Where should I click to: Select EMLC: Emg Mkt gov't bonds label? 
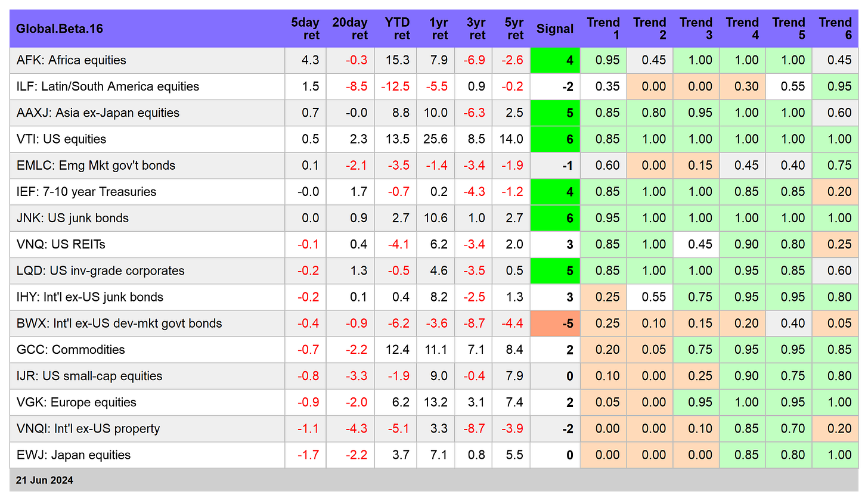(x=96, y=165)
